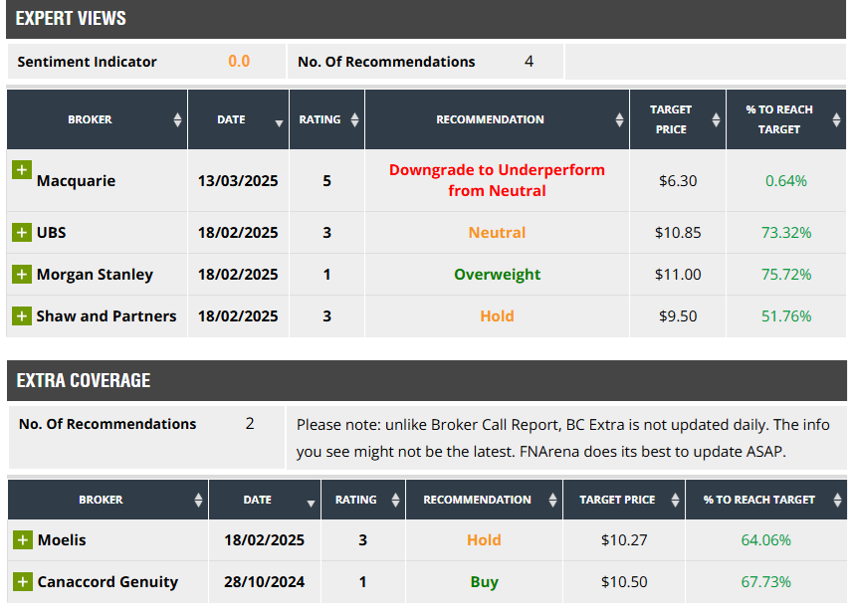The height and width of the screenshot is (616, 853).
Task: Click the Expert Views section header
Action: point(72,19)
